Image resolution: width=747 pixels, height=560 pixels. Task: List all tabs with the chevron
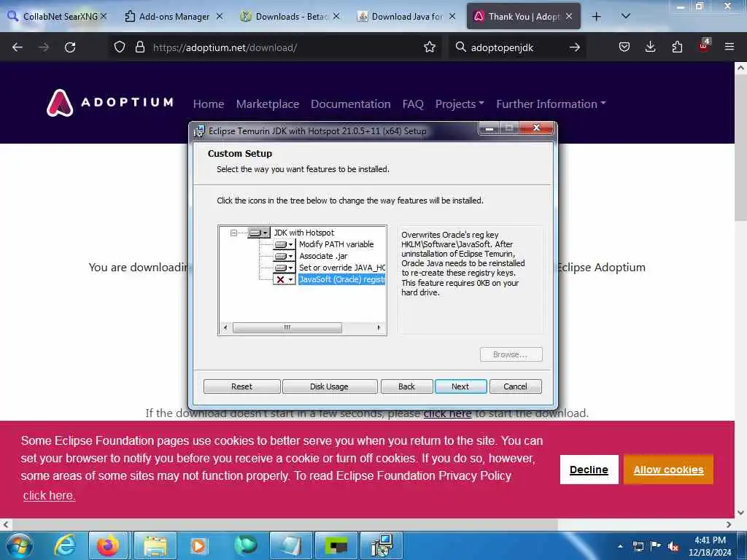point(626,16)
